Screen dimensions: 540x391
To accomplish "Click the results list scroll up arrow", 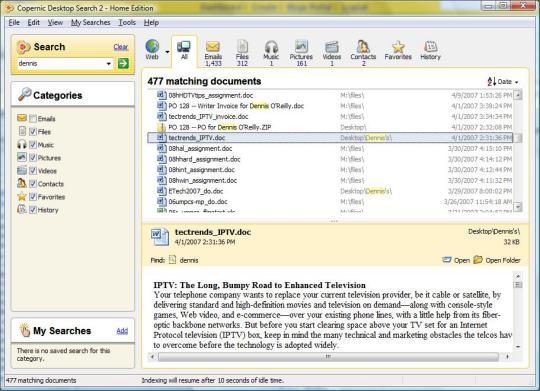I will click(x=518, y=94).
